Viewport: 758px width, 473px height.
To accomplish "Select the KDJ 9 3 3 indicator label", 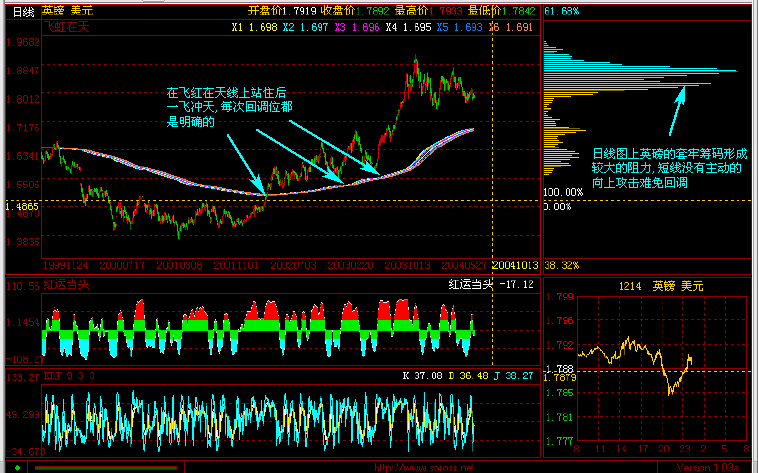I will 69,376.
